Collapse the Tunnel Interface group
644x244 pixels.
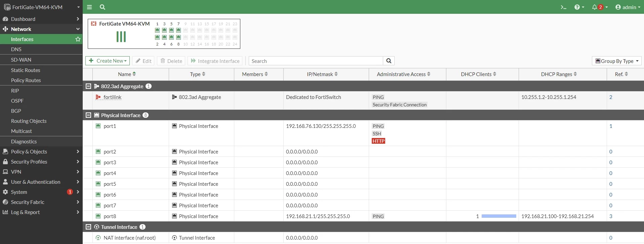[88, 227]
